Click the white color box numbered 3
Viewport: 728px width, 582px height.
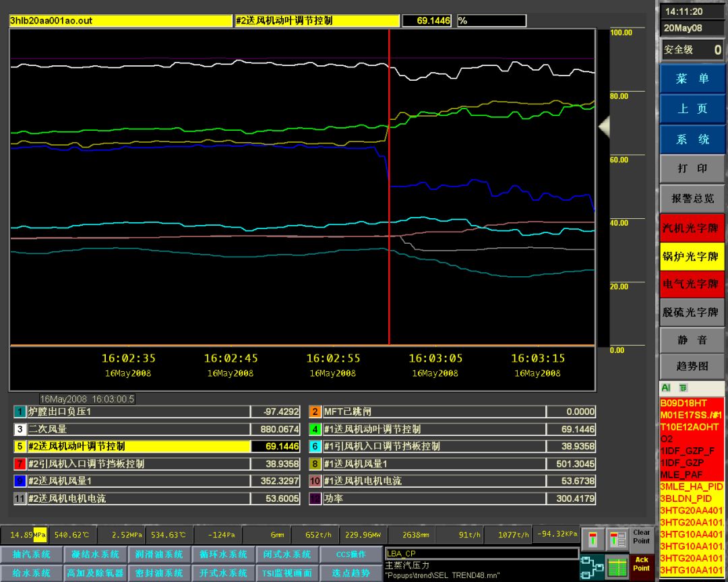20,429
